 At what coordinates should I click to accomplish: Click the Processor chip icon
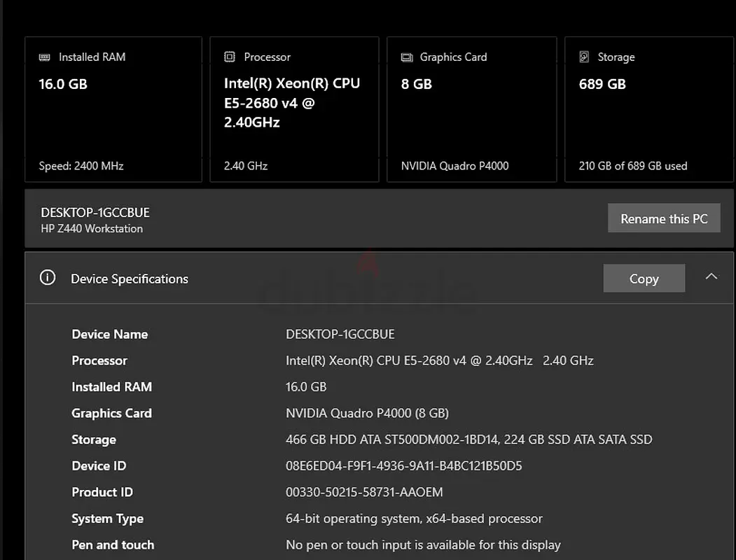[x=230, y=57]
